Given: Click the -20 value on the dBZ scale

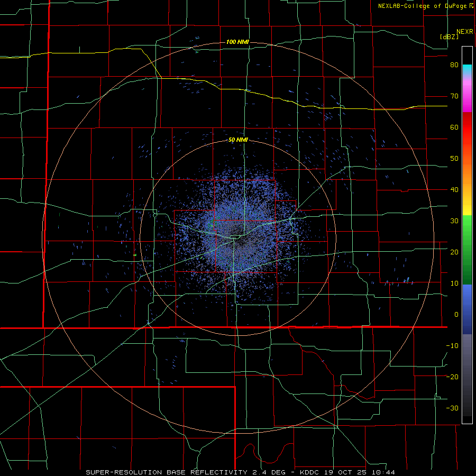Looking at the screenshot, I should tap(452, 377).
